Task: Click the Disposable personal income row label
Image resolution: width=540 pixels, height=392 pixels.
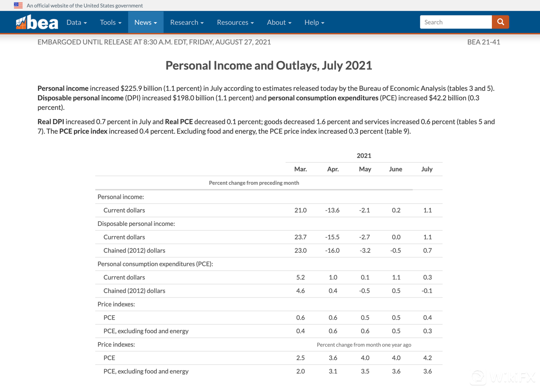Action: click(x=136, y=224)
